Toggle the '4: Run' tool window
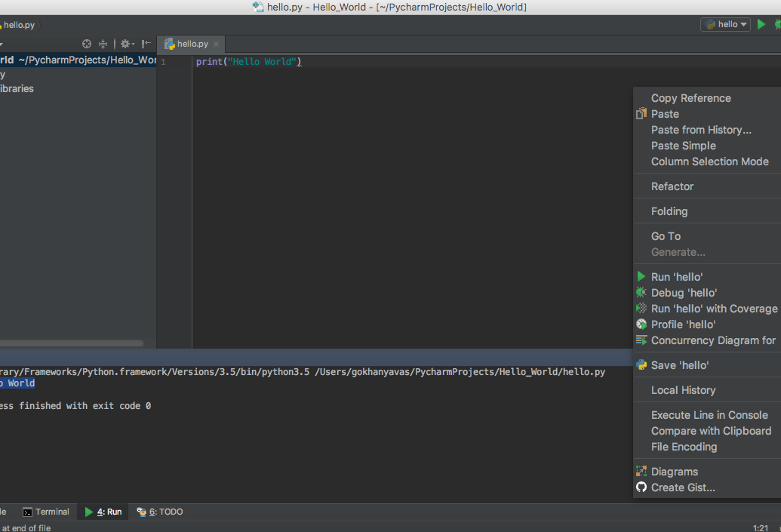The image size is (781, 532). (103, 512)
